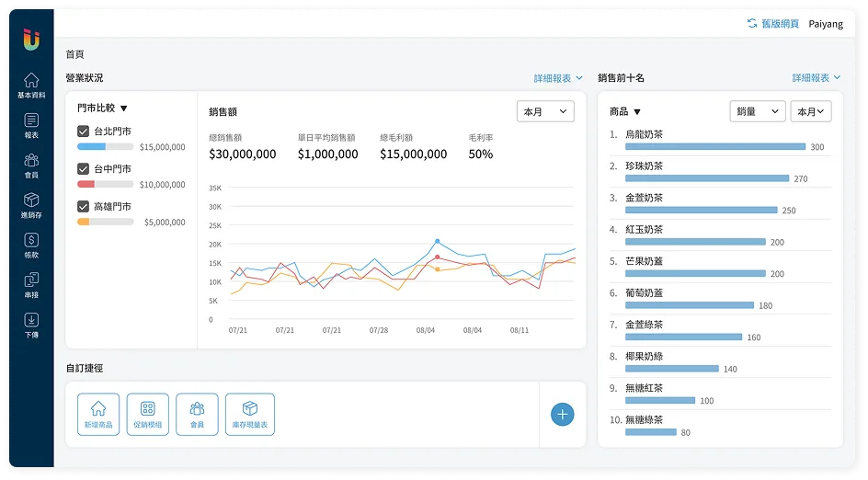Click the 新增商品 shortcut tile
This screenshot has height=480, width=868.
click(x=98, y=415)
